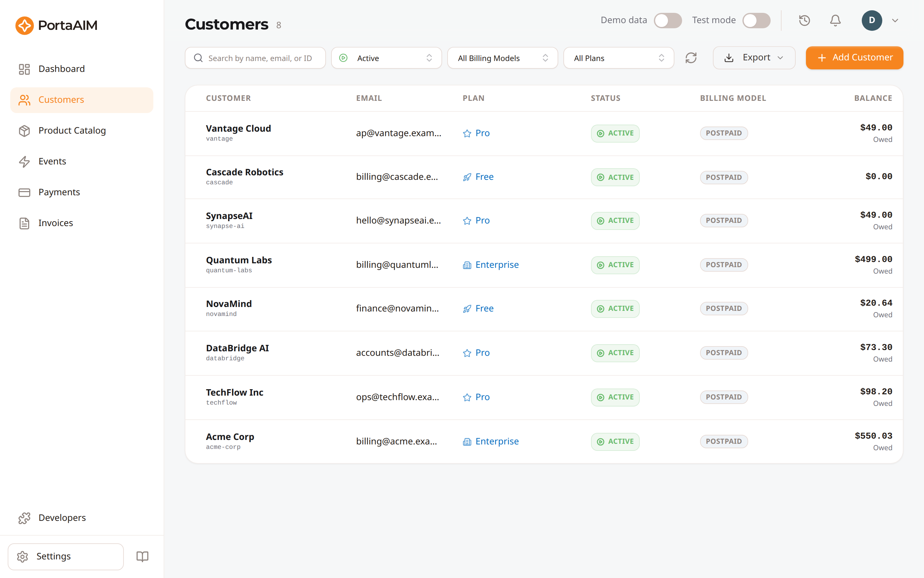The width and height of the screenshot is (924, 578).
Task: Open documentation book icon near Settings
Action: coord(142,556)
